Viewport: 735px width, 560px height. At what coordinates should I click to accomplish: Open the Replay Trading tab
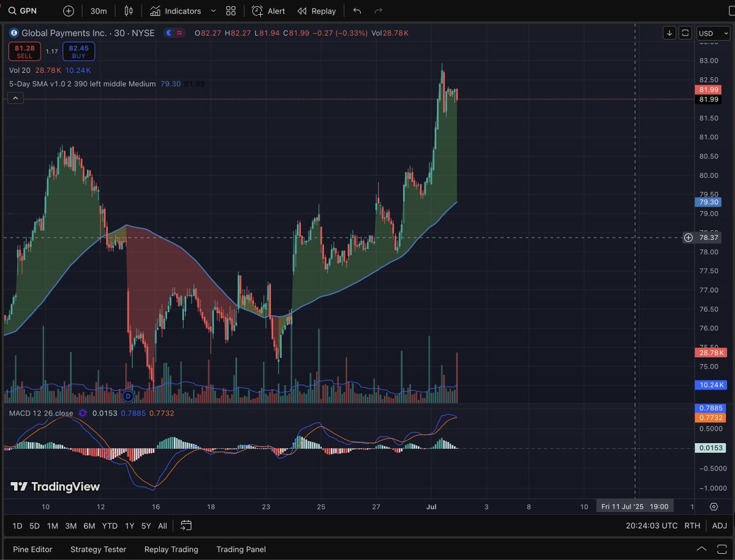point(171,550)
